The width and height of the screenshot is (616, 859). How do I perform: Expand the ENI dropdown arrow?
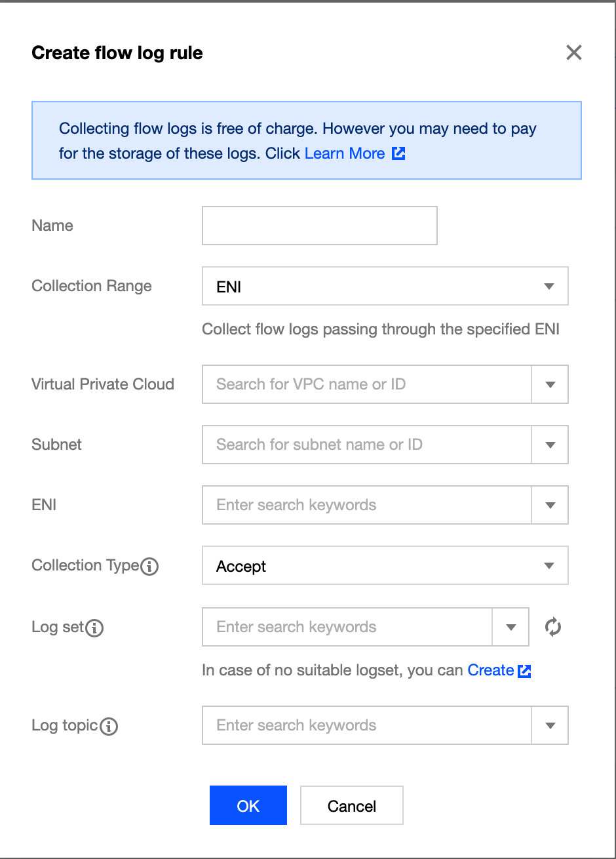point(550,505)
